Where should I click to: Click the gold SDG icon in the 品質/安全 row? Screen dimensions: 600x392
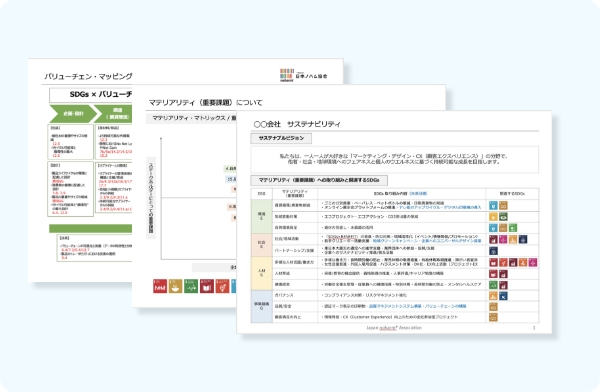(x=493, y=307)
